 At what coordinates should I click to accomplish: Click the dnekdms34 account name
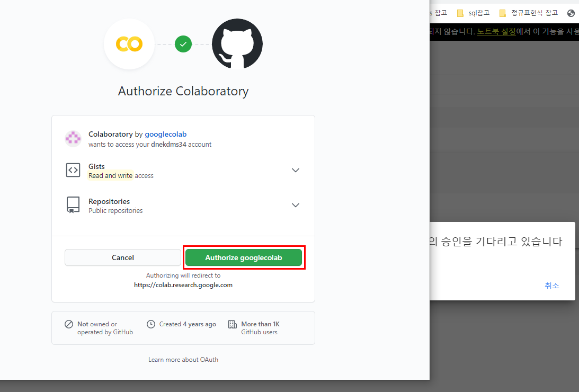(168, 144)
